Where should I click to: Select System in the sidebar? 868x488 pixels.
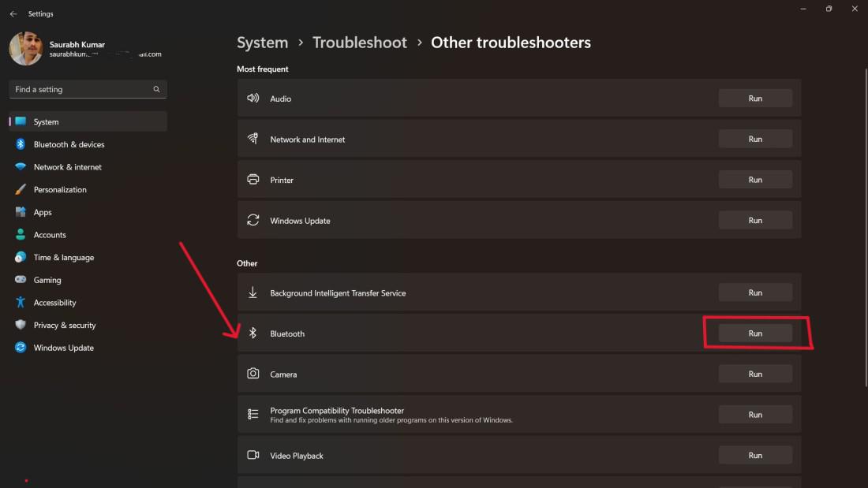pyautogui.click(x=46, y=122)
